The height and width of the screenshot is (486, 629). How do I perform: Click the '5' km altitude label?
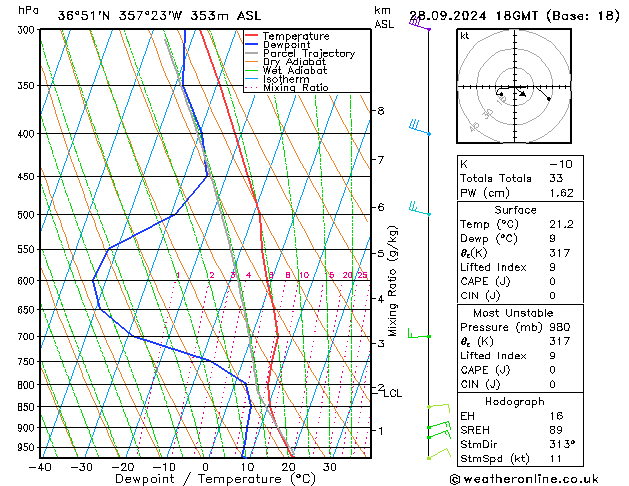pyautogui.click(x=381, y=253)
